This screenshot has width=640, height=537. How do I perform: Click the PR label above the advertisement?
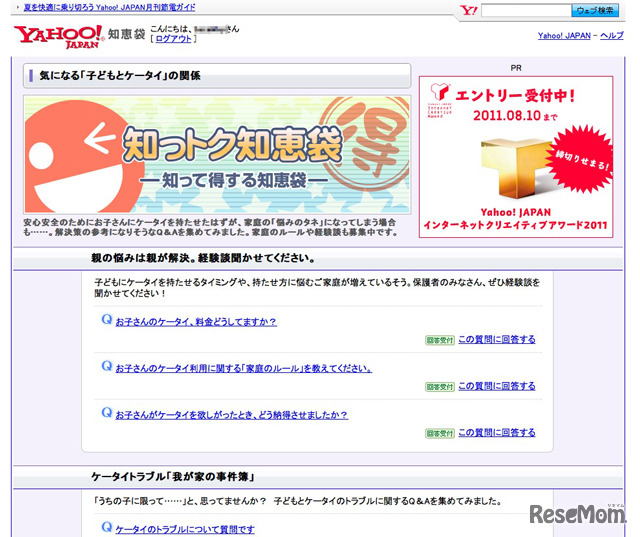click(516, 68)
